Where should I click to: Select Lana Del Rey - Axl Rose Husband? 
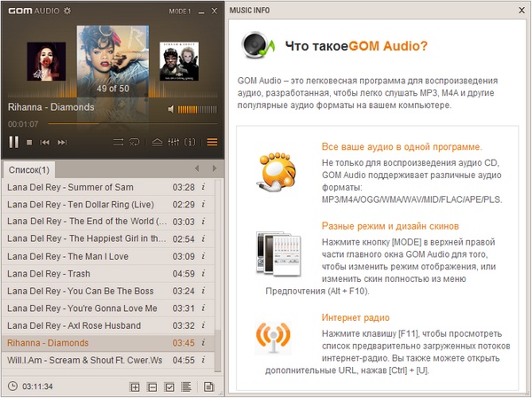click(108, 325)
